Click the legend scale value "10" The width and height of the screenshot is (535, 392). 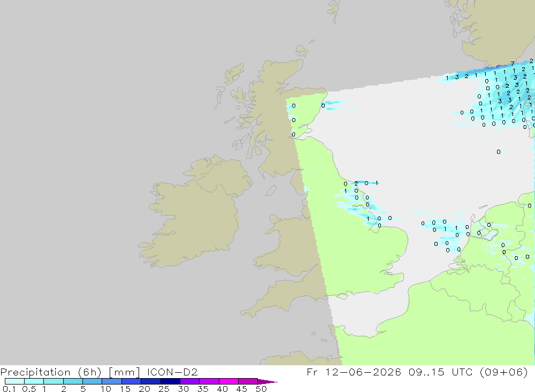[106, 389]
